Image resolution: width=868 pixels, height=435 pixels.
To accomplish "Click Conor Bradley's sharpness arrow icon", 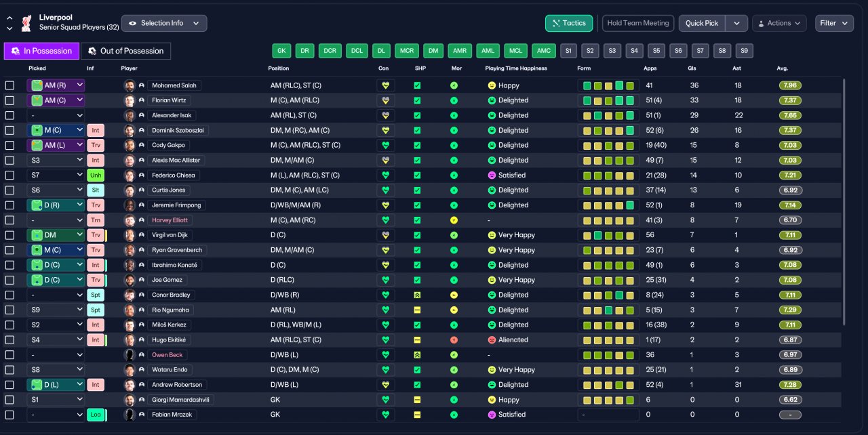I will [418, 295].
